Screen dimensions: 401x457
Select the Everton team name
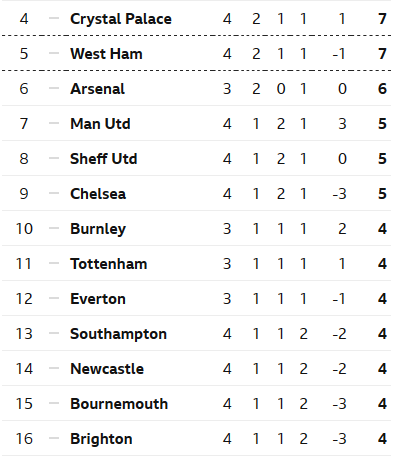(98, 299)
